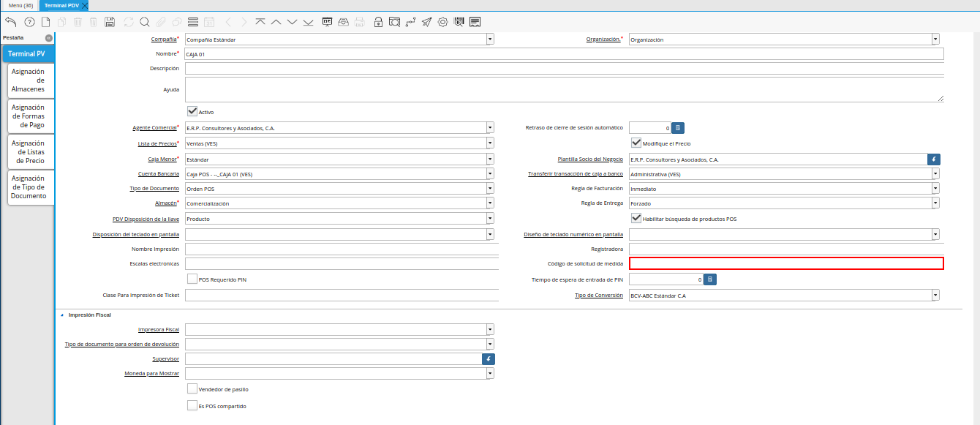Screen dimensions: 980x425
Task: Expand the Regla de Entrega dropdown
Action: (935, 203)
